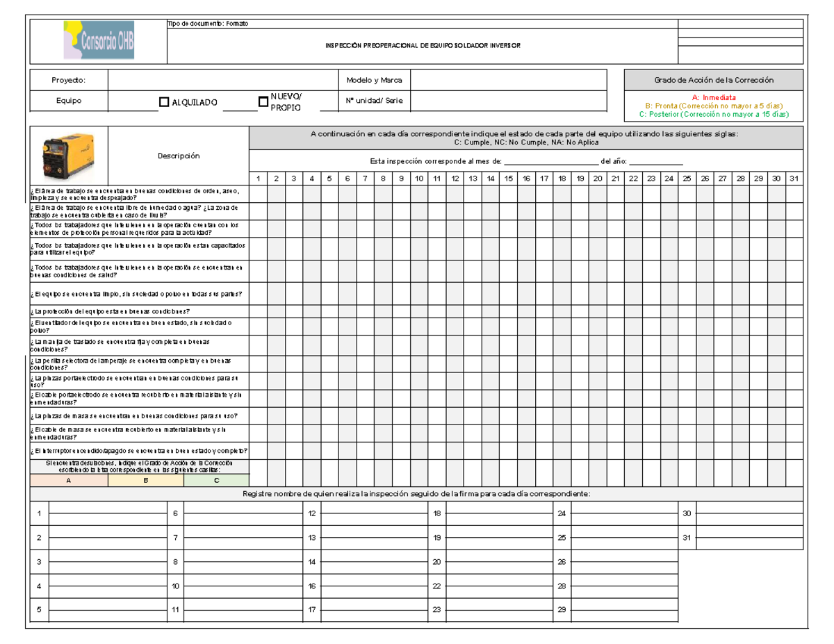Screen dimensions: 834x644
Task: Click the signature line numbered 24
Action: 623,513
